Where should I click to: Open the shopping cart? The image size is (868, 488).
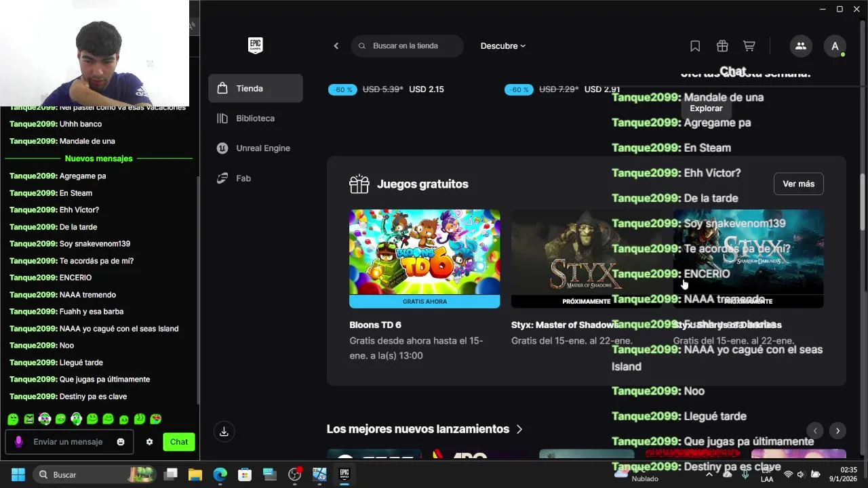click(749, 46)
